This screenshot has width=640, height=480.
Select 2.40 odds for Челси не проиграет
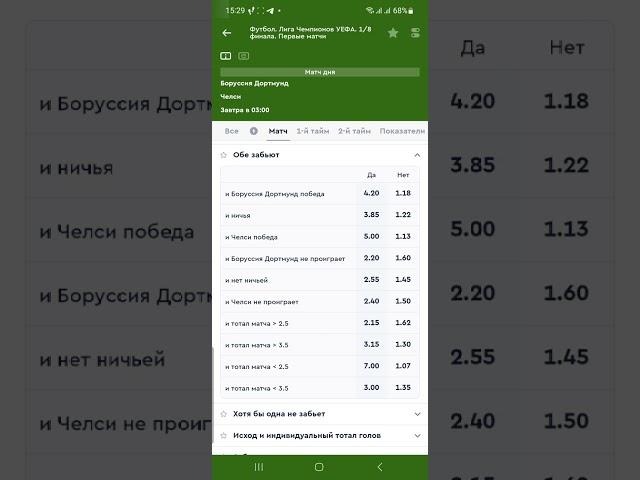371,301
